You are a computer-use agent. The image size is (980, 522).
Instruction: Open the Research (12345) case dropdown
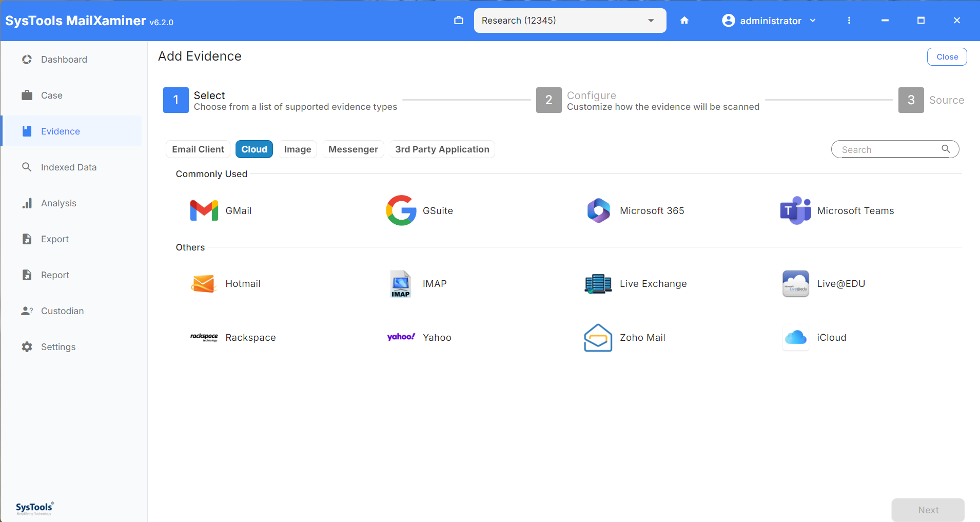(570, 21)
